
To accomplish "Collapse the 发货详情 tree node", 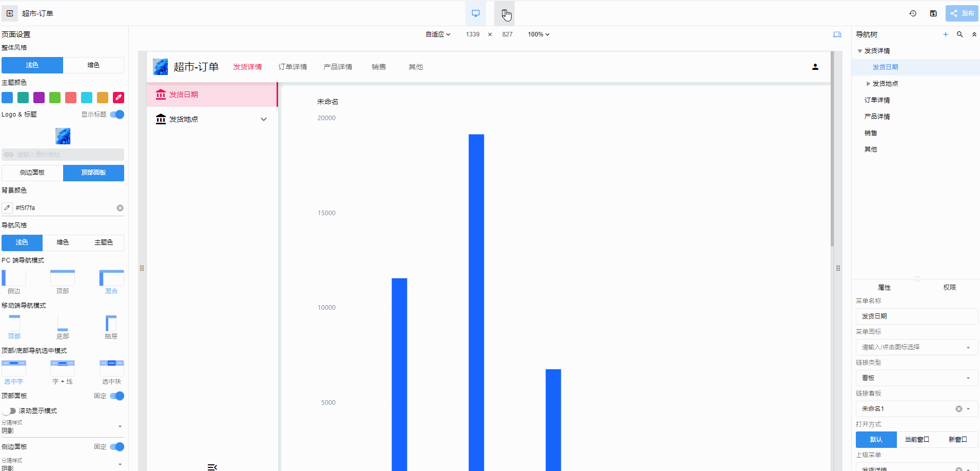I will pos(860,51).
